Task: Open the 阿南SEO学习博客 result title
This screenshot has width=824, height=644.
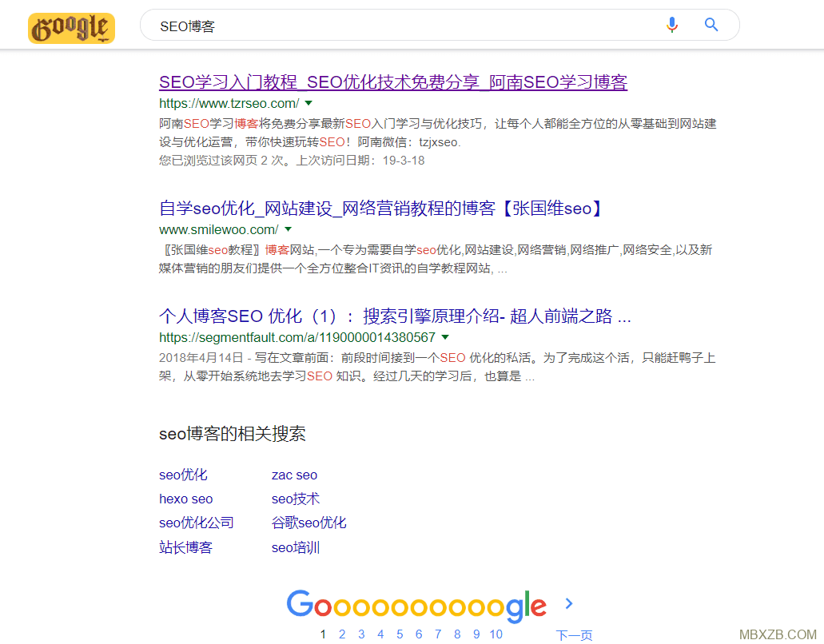Action: pos(393,82)
